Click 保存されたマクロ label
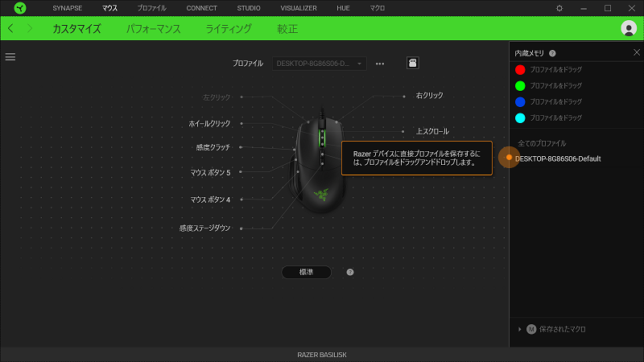The image size is (644, 362). (562, 329)
